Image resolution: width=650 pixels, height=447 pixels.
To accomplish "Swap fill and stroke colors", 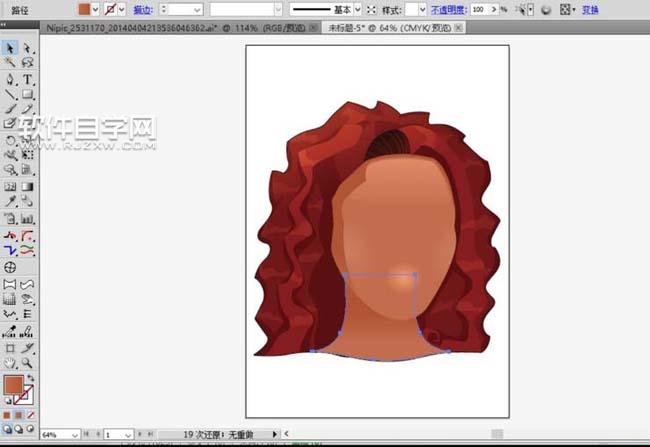I will click(31, 378).
